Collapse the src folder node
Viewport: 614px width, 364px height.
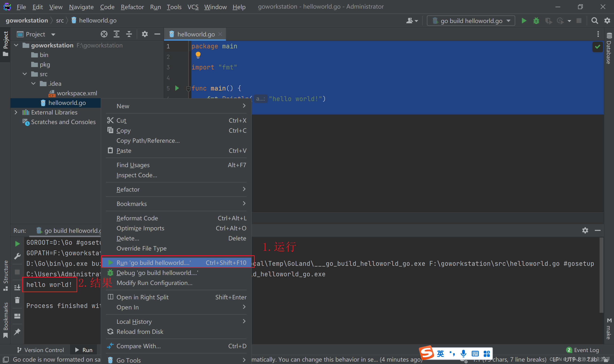pos(24,74)
